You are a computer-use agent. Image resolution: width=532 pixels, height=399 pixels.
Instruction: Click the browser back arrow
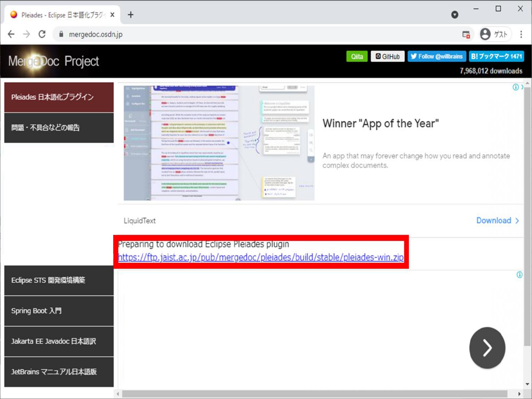point(11,34)
